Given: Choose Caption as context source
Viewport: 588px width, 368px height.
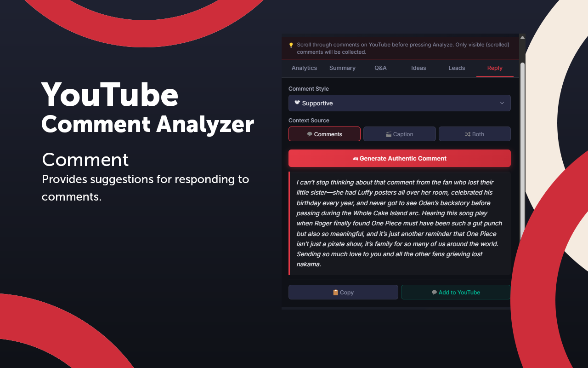Looking at the screenshot, I should click(x=400, y=134).
